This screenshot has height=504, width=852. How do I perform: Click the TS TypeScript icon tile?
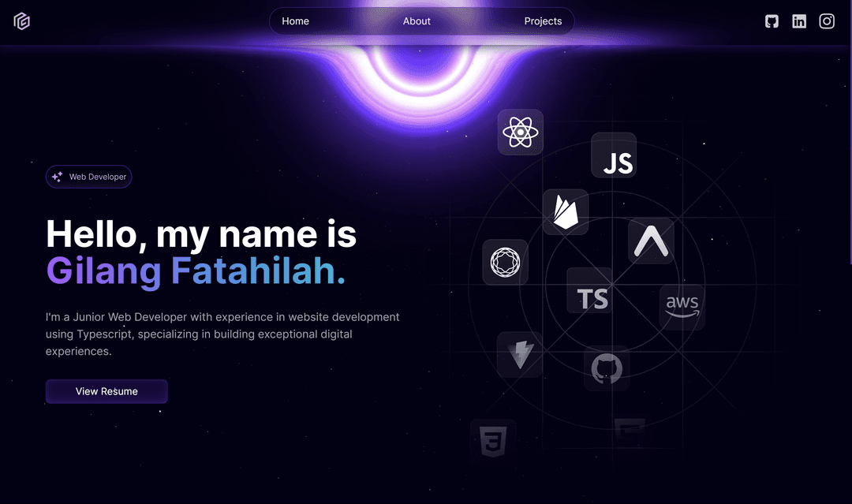pyautogui.click(x=589, y=290)
